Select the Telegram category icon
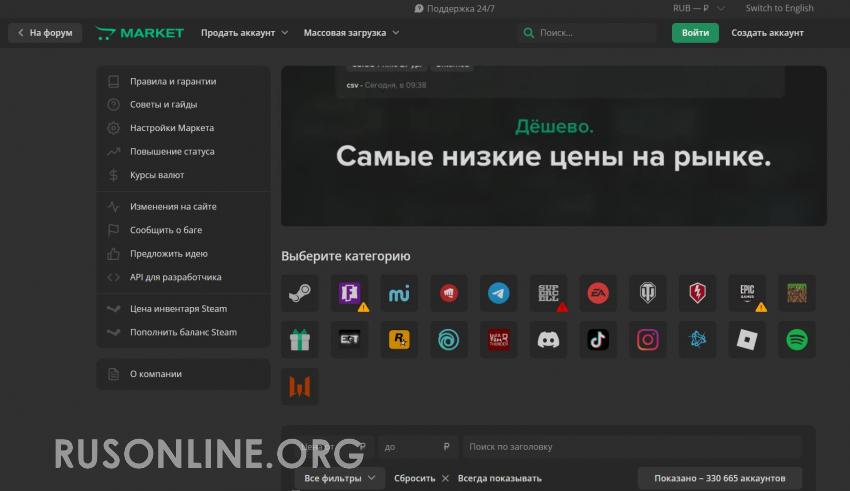The width and height of the screenshot is (850, 491). click(x=499, y=293)
